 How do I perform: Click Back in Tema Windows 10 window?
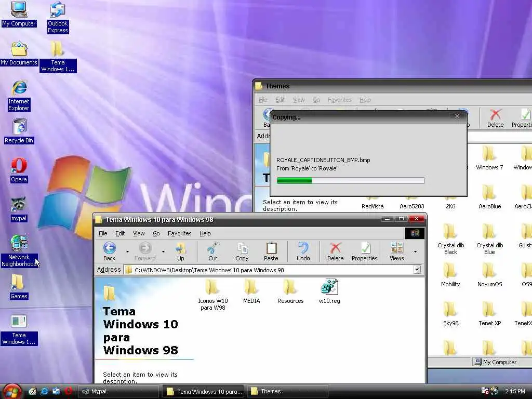[109, 251]
